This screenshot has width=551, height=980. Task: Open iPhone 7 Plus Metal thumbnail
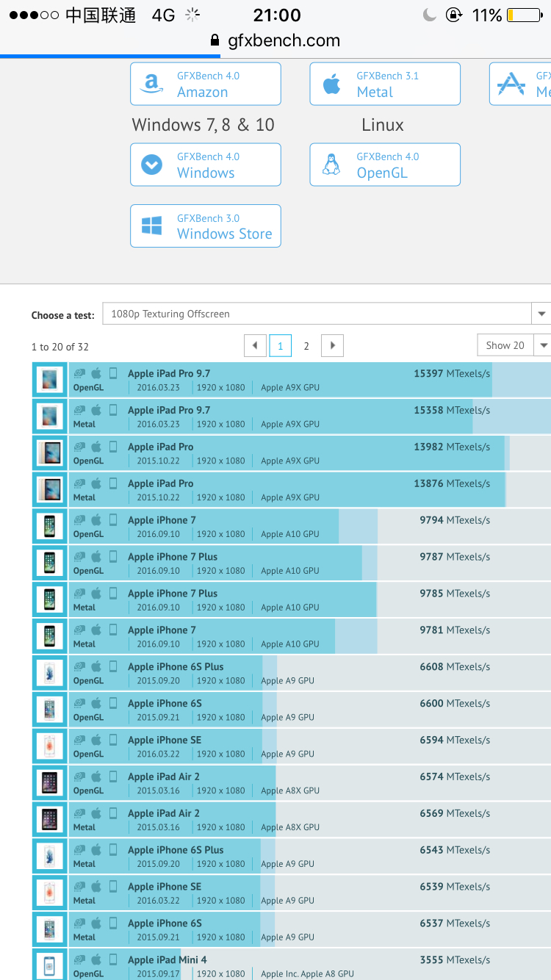pos(50,600)
